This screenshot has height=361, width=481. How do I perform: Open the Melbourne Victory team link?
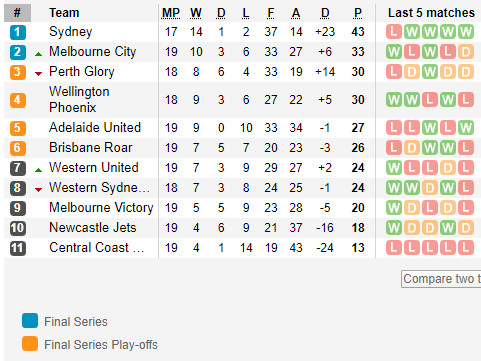[x=101, y=208]
